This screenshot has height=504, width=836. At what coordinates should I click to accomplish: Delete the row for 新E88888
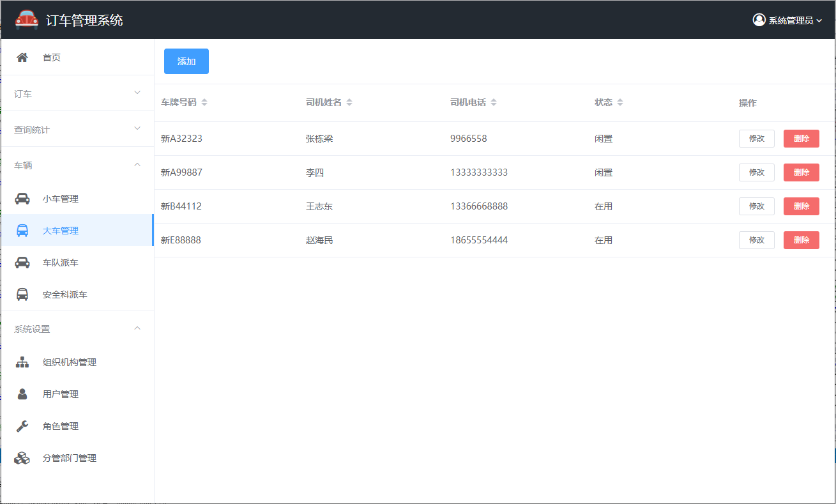tap(801, 240)
